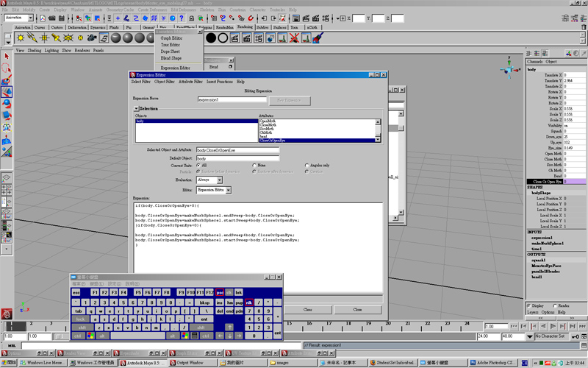Click the save scene floppy icon
This screenshot has width=588, height=368.
click(62, 18)
